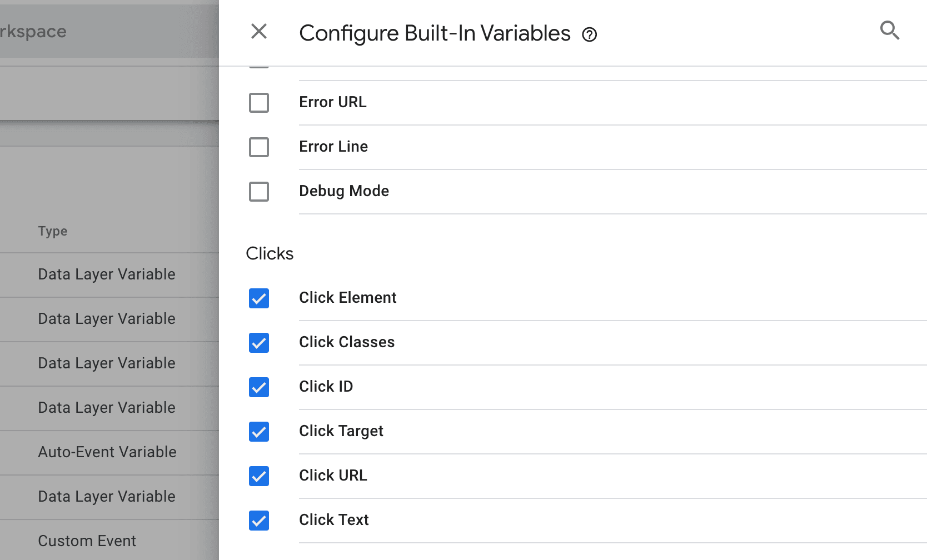Open the help tooltip for built-in variables
The width and height of the screenshot is (927, 560).
point(589,34)
